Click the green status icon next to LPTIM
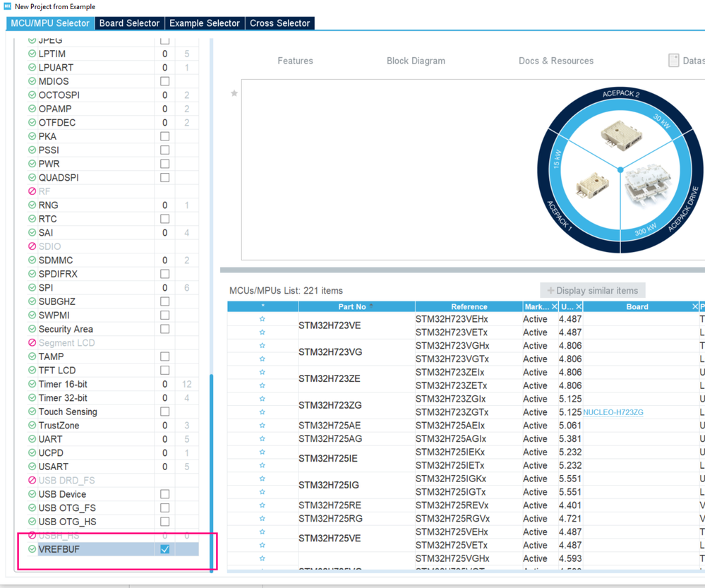This screenshot has width=705, height=588. point(32,54)
